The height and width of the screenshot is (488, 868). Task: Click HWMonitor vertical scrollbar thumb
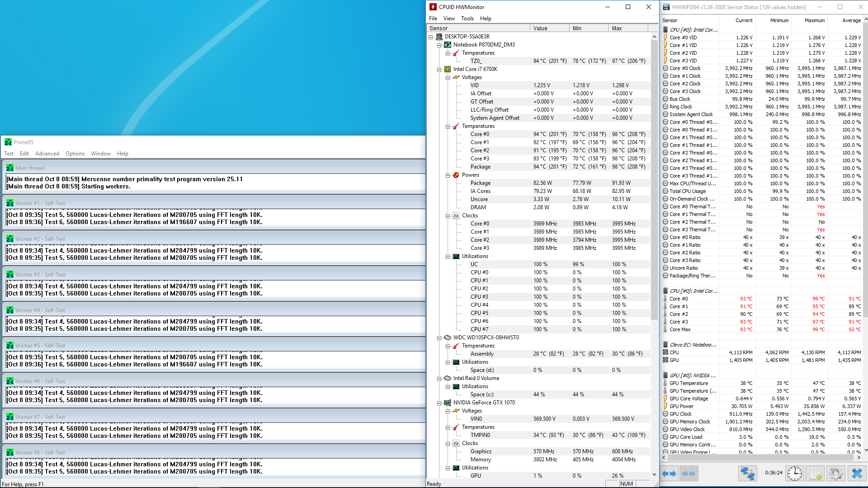654,179
